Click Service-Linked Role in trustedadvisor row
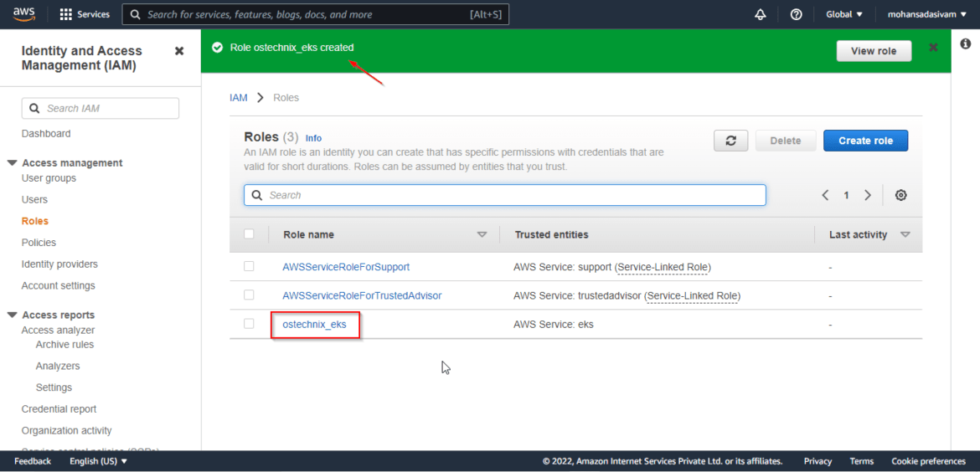The width and height of the screenshot is (980, 472). coord(692,295)
